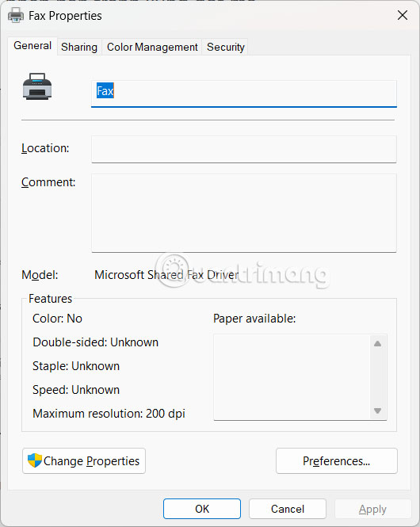Click the fax printer icon in title bar
The width and height of the screenshot is (420, 527).
(x=16, y=15)
